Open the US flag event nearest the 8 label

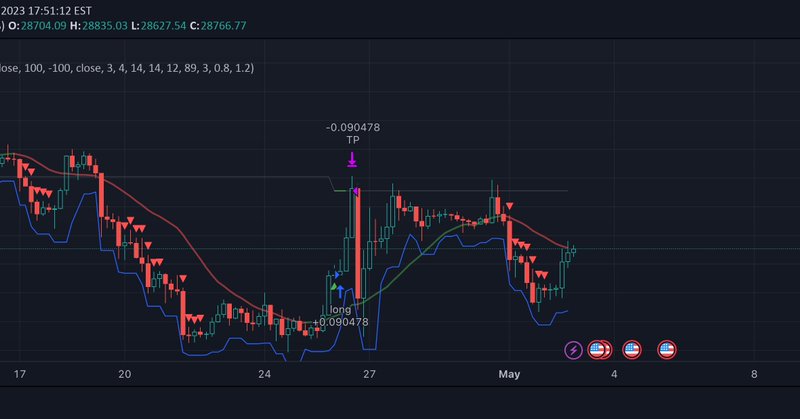[667, 350]
